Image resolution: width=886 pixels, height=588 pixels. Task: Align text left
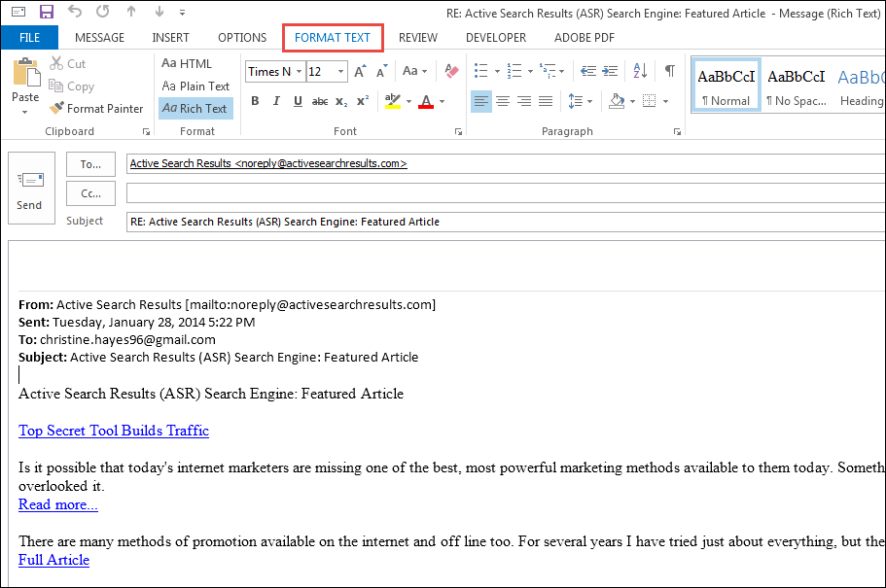481,101
